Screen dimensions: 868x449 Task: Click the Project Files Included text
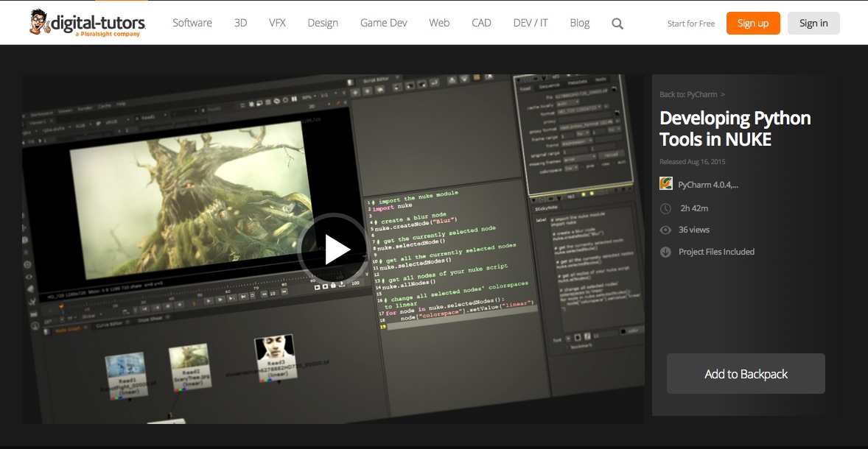[716, 252]
